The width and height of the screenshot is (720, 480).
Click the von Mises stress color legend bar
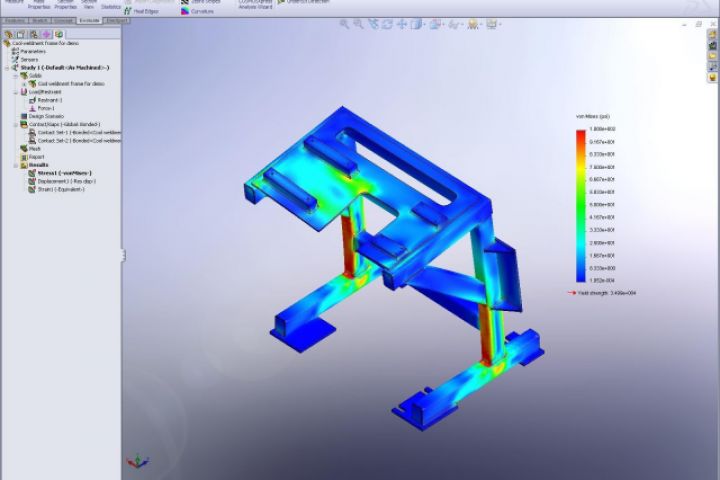[x=581, y=206]
